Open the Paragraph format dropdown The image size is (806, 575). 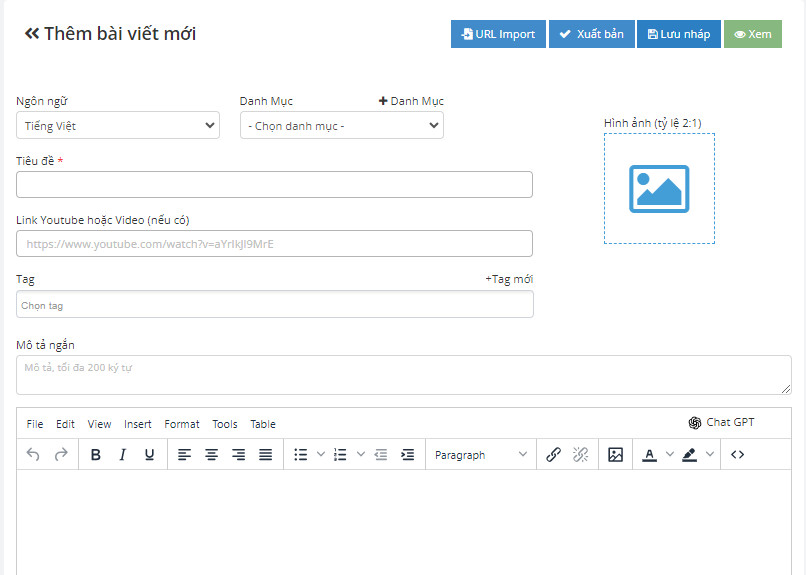(481, 455)
